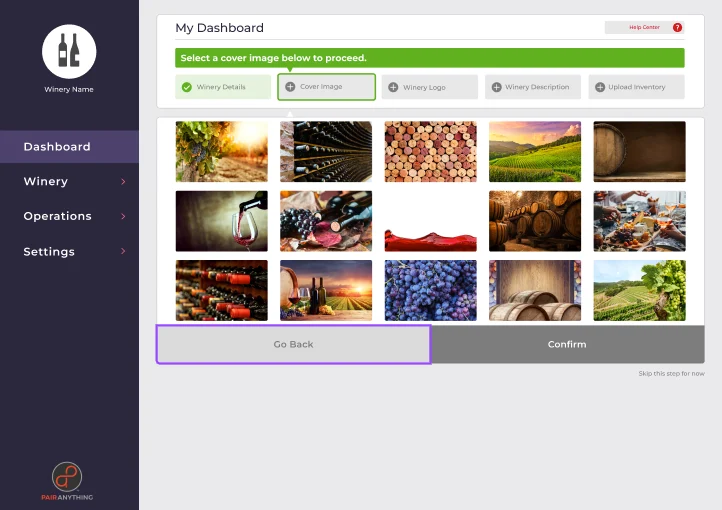Screen dimensions: 722x510
Task: Choose the stacked barrels wood wall image
Action: (535, 290)
